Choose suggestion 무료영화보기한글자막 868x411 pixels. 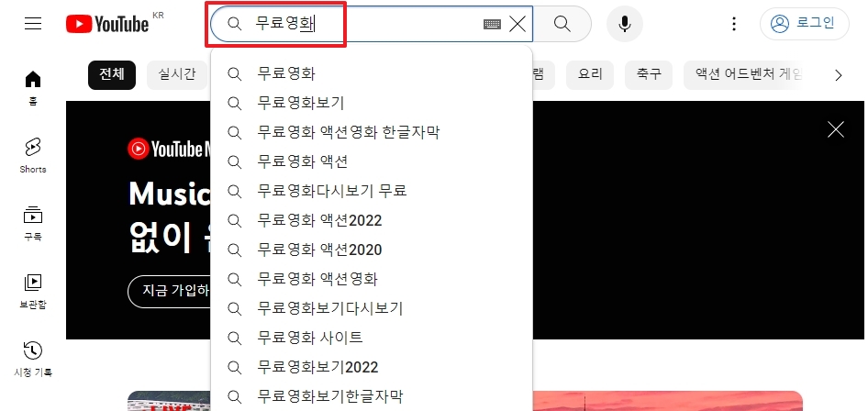(x=372, y=396)
